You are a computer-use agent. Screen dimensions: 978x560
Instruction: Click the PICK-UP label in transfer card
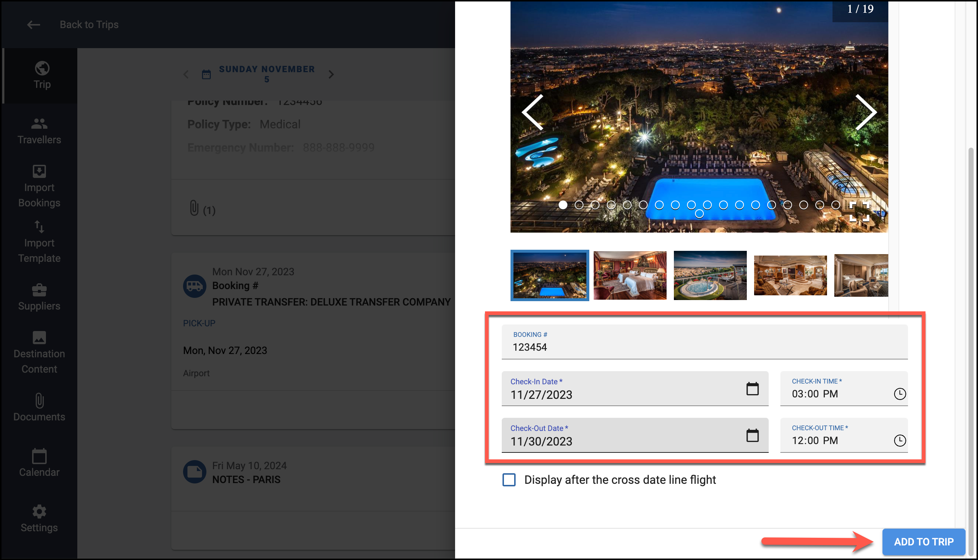pos(199,323)
